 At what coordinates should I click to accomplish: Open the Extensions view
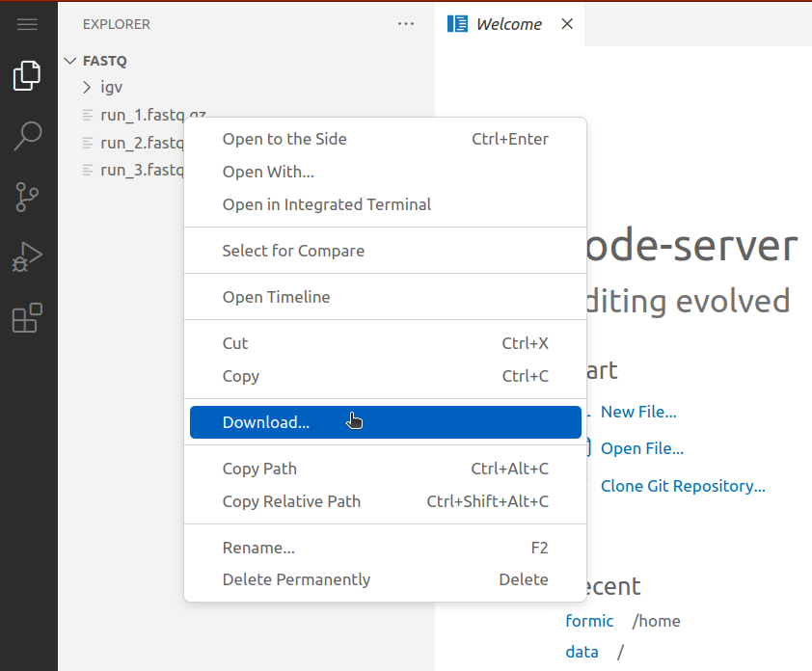coord(27,317)
